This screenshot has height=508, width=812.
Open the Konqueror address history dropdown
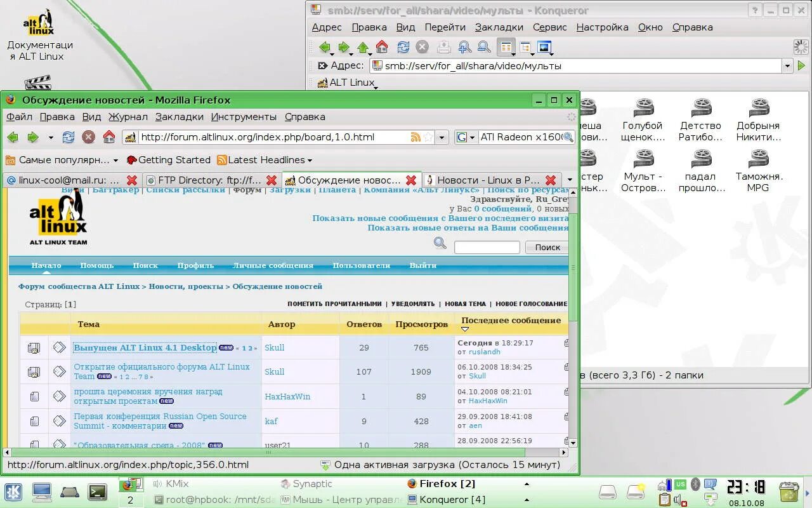pyautogui.click(x=787, y=65)
